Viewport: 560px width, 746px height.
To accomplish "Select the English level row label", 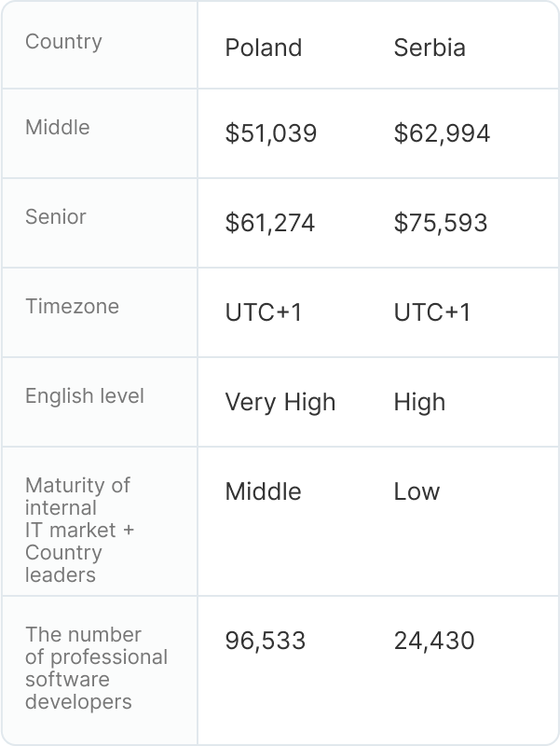I will 85,396.
